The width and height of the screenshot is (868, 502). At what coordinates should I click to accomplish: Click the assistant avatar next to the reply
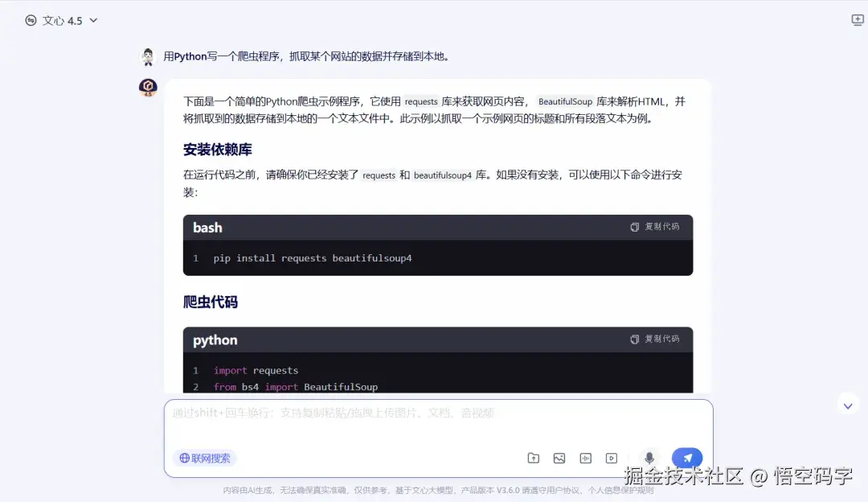pos(148,88)
